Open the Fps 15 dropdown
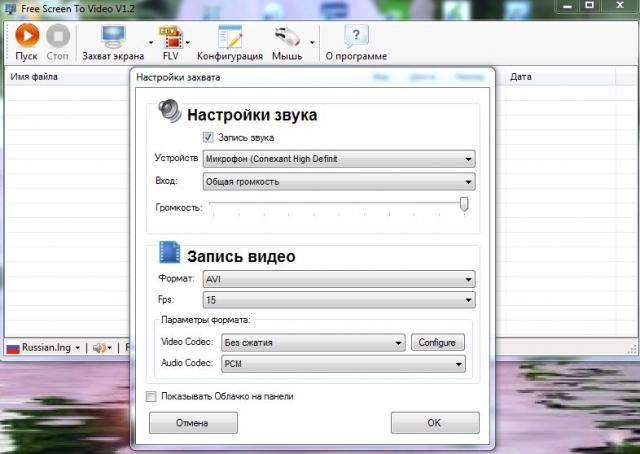This screenshot has height=454, width=640. [x=339, y=300]
